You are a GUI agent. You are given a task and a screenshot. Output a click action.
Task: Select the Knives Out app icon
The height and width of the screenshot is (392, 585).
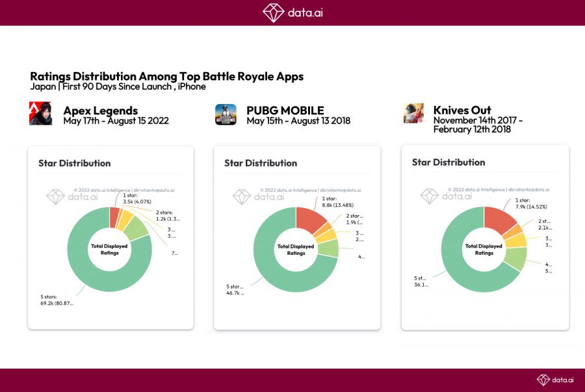pyautogui.click(x=413, y=113)
